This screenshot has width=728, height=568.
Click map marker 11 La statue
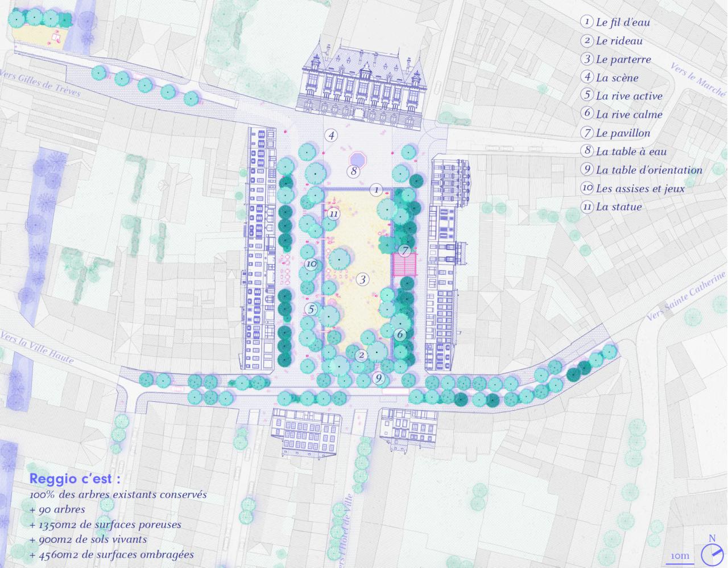coord(334,214)
